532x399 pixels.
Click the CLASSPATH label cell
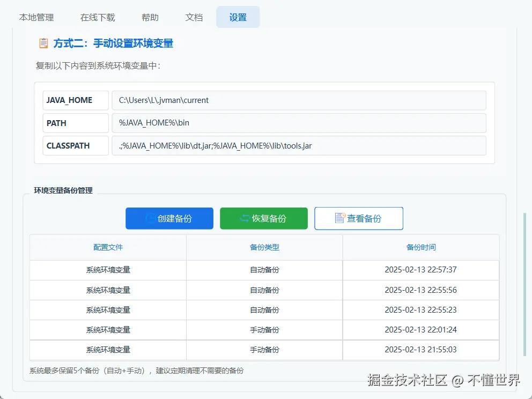coord(75,145)
